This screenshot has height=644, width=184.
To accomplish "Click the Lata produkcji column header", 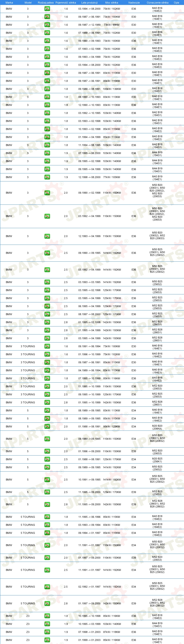I will pyautogui.click(x=89, y=3).
